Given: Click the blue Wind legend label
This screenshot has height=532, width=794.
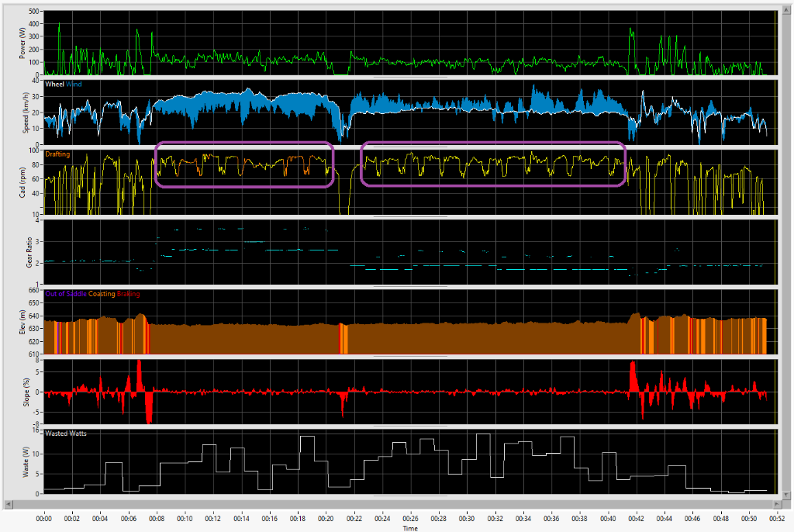Looking at the screenshot, I should click(x=74, y=84).
